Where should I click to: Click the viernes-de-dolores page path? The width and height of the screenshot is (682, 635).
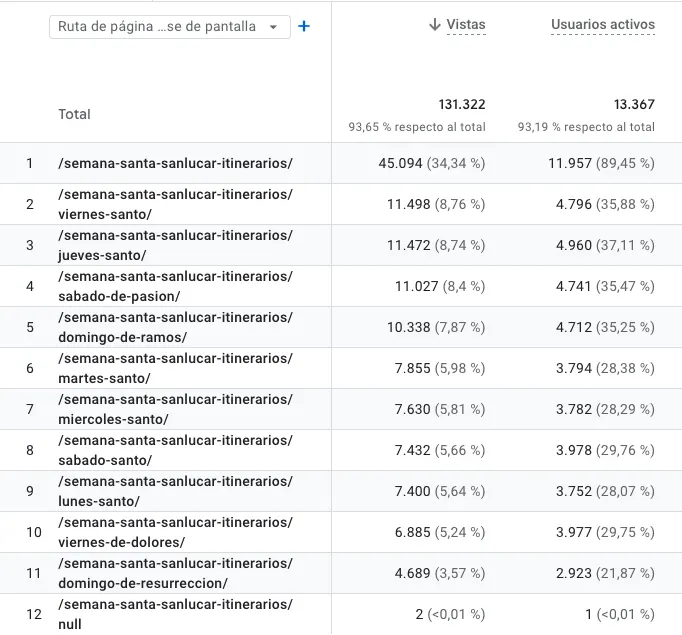pyautogui.click(x=176, y=532)
